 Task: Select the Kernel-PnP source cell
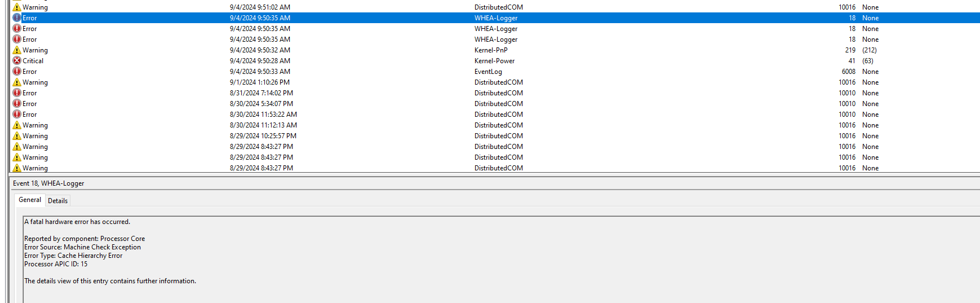[x=491, y=50]
